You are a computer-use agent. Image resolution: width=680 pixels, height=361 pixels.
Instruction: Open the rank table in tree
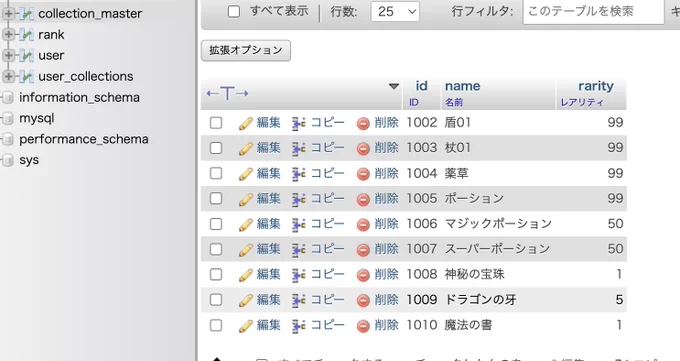[x=51, y=35]
